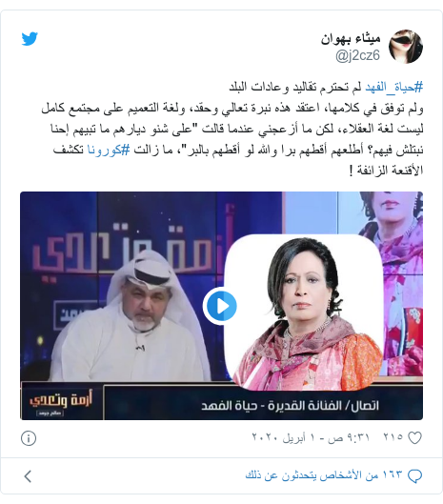Click the woman's portrait in video
This screenshot has width=443, height=504.
click(303, 312)
